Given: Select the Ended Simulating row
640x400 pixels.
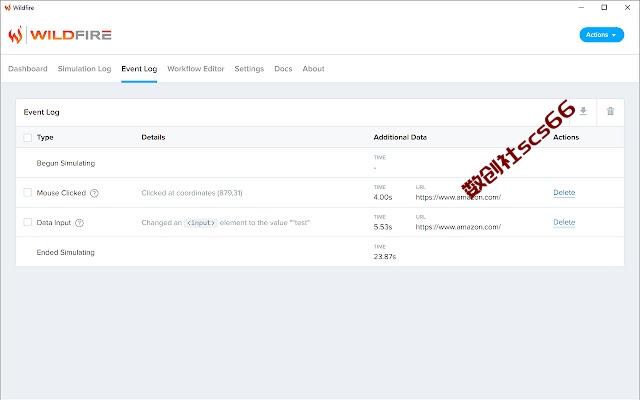Looking at the screenshot, I should pos(320,252).
